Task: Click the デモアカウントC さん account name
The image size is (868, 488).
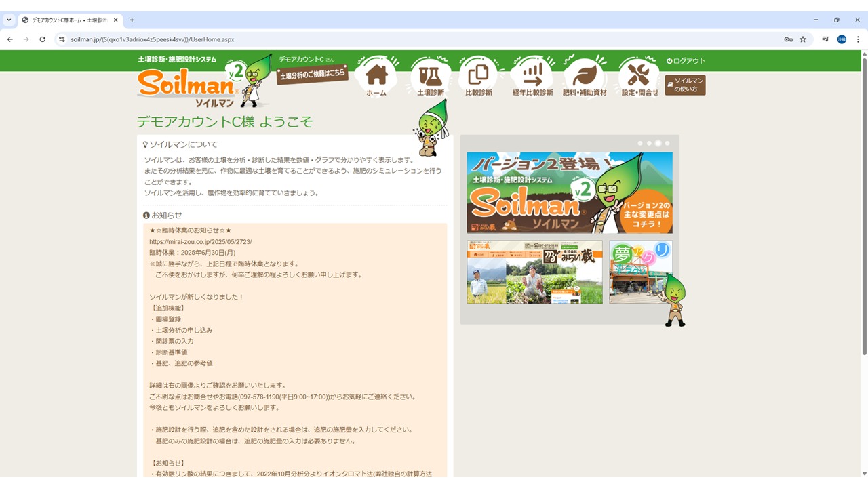Action: pos(306,60)
